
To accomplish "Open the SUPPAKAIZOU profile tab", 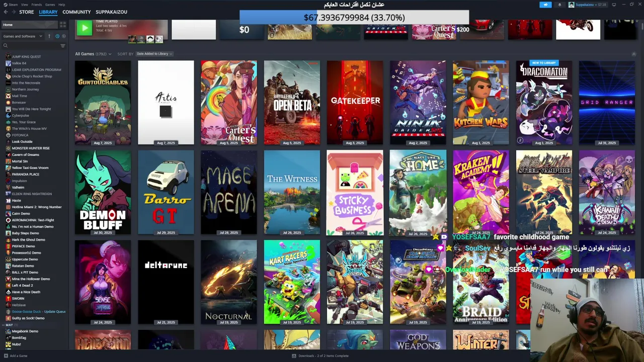I will click(111, 12).
